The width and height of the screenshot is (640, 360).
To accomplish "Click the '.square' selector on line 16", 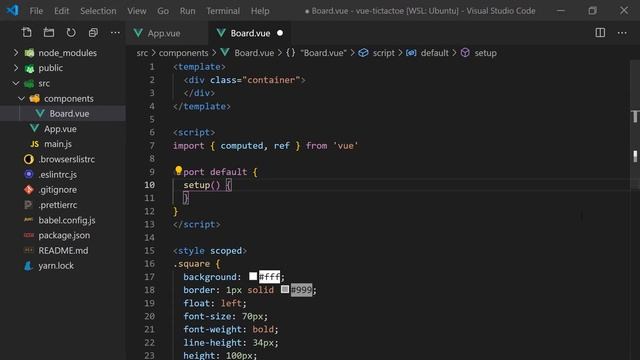I will 191,264.
